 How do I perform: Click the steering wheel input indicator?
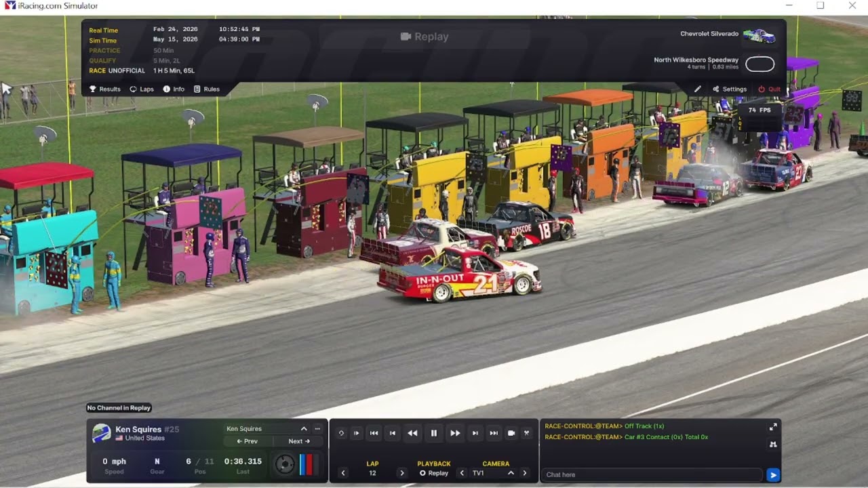click(285, 464)
